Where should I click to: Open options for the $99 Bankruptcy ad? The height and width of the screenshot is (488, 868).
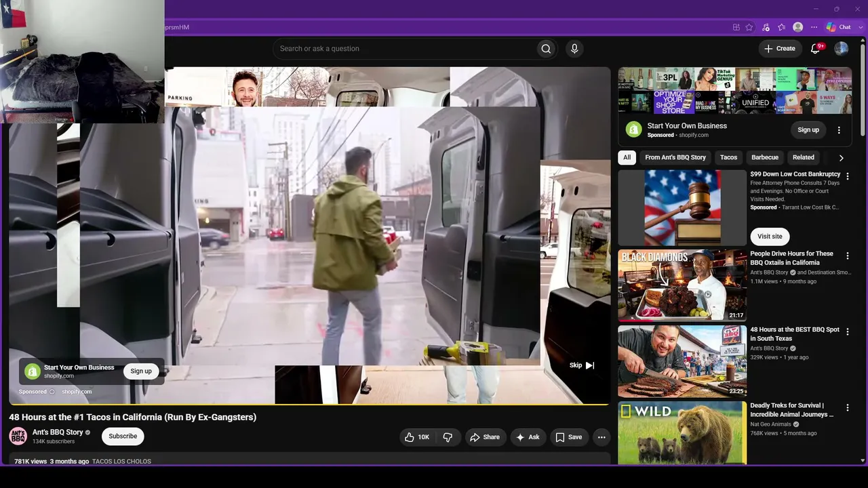847,177
